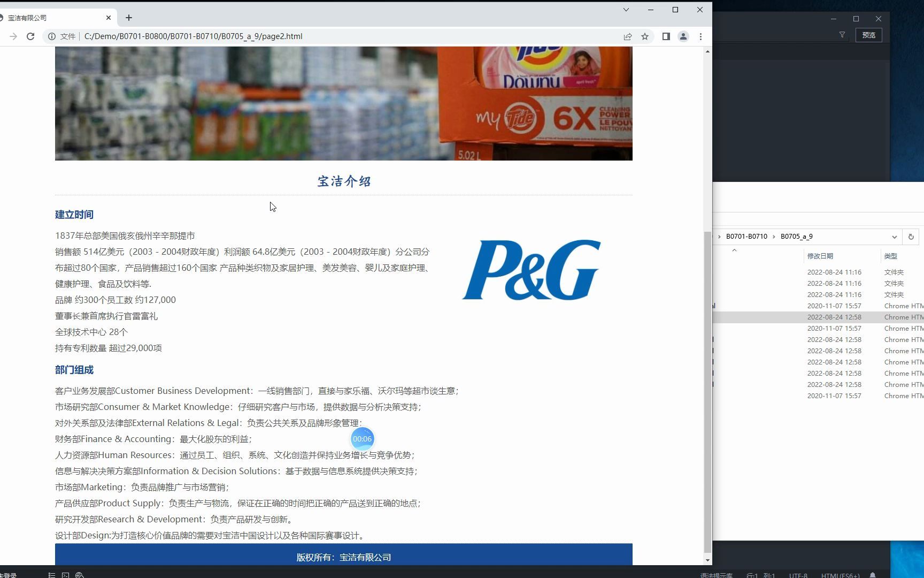Screen dimensions: 924x578
Task: Open the Chrome profile avatar
Action: tap(683, 36)
